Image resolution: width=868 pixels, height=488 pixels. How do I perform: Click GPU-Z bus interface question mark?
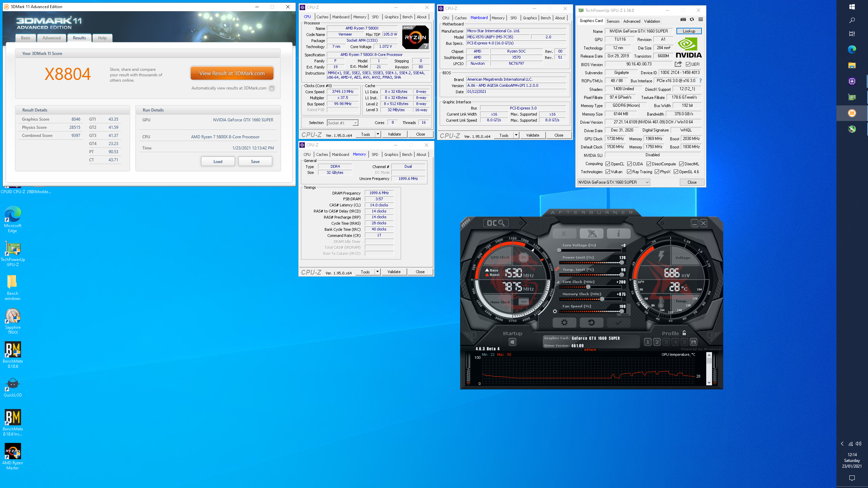pos(701,81)
